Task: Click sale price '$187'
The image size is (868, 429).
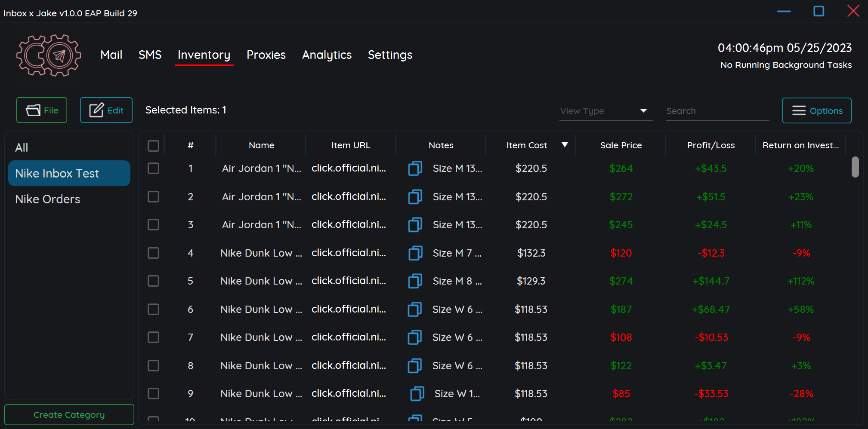Action: (x=621, y=309)
